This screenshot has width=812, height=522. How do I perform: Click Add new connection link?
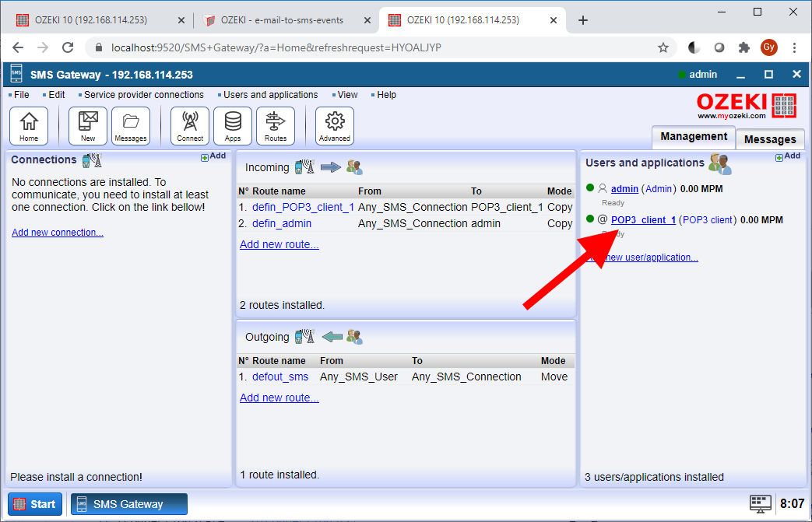(58, 233)
